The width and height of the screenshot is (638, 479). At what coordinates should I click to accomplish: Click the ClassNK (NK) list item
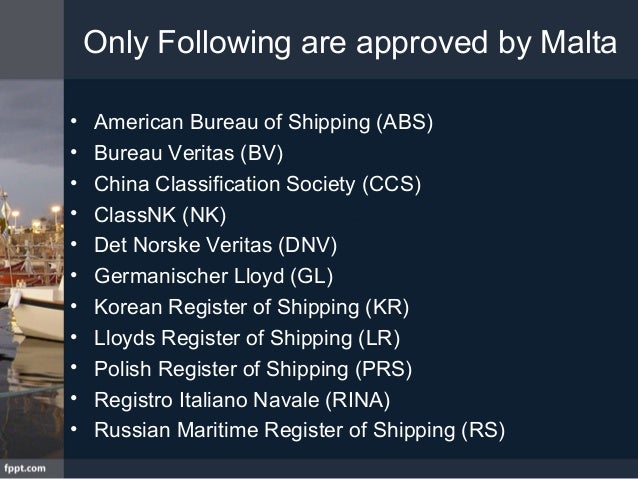(x=160, y=215)
